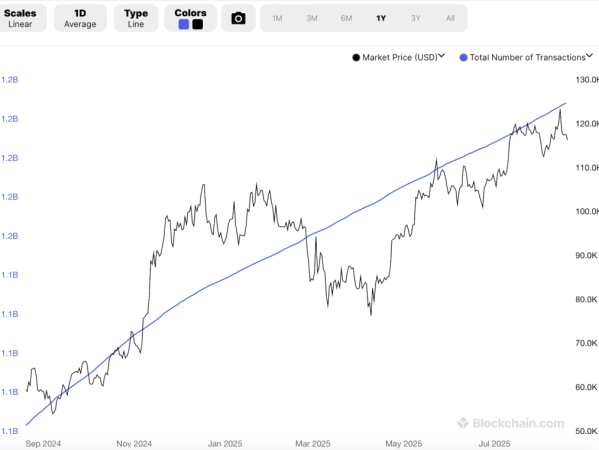Viewport: 599px width, 450px height.
Task: Click the 100.0K price axis label
Action: click(587, 211)
